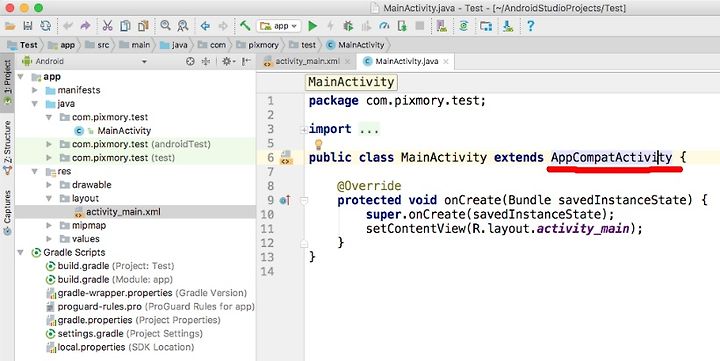Click the Scroll from Source target icon
720x361 pixels.
[x=190, y=61]
